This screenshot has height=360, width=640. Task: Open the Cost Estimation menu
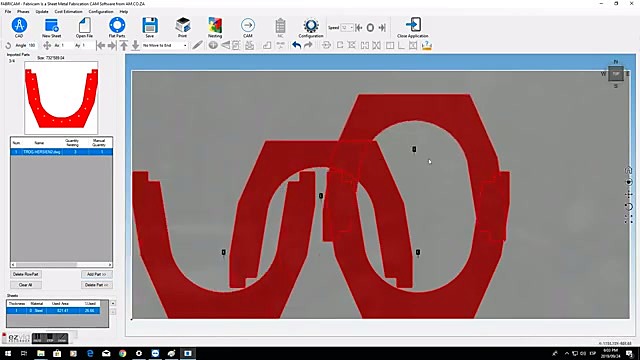click(68, 11)
